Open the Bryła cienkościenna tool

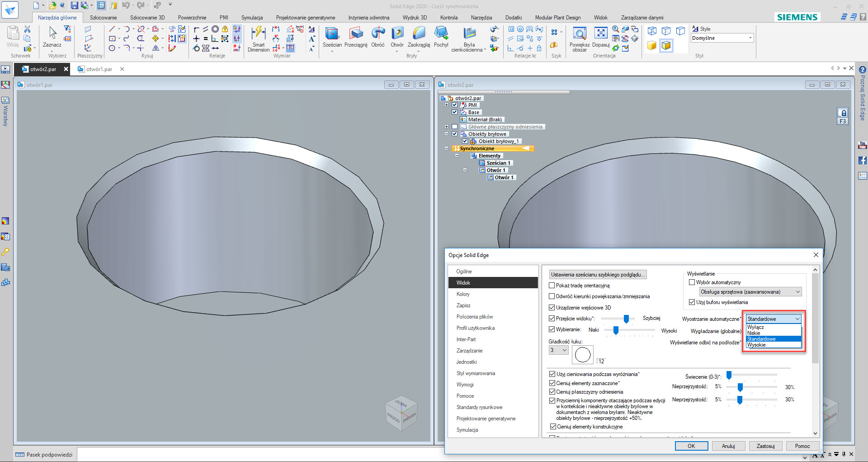pos(469,39)
